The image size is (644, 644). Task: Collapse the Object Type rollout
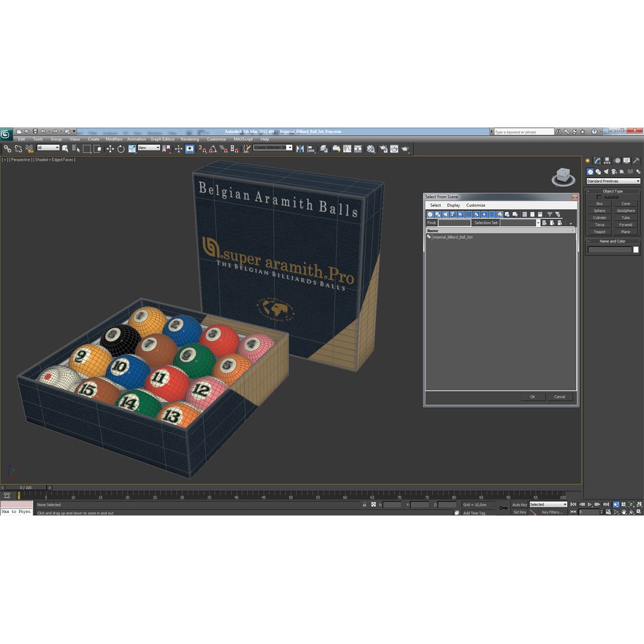[x=612, y=191]
